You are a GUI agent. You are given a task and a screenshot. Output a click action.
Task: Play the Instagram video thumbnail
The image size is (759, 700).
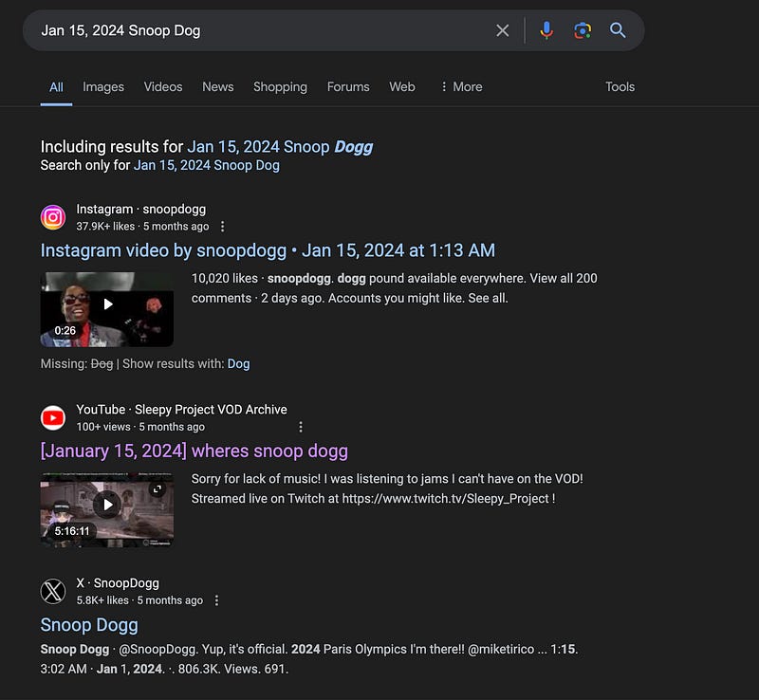(x=107, y=309)
